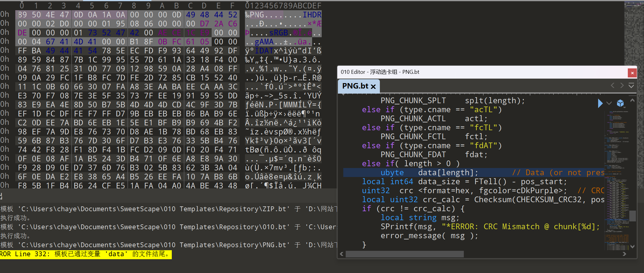Viewport: 644px width, 273px height.
Task: Click 'gAMA' in the ASCII column
Action: (264, 42)
